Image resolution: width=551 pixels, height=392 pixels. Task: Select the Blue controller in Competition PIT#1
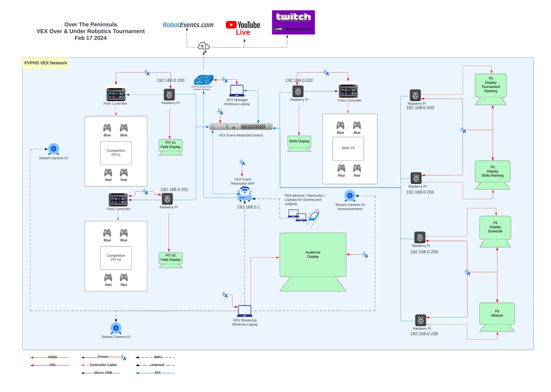[107, 128]
